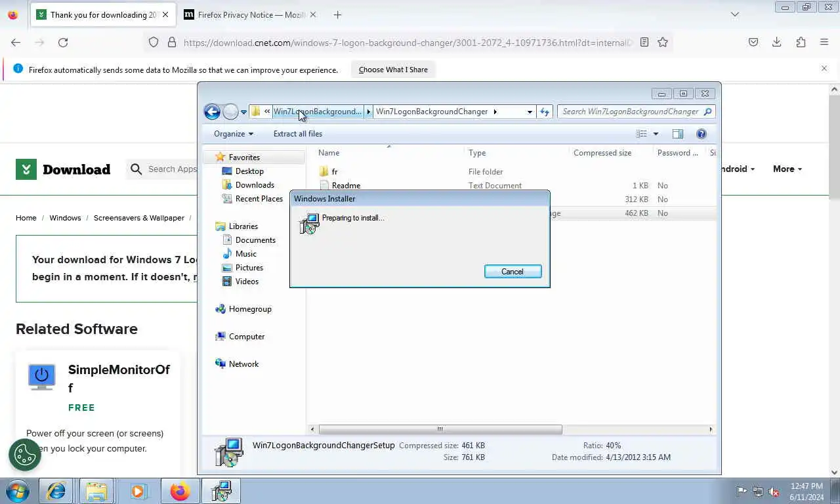Open Explorer help icon

pos(702,134)
